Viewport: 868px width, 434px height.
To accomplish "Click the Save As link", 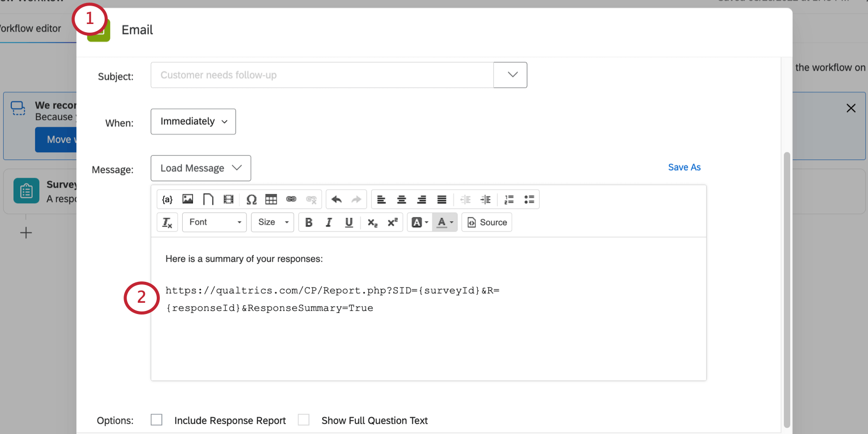I will point(684,167).
